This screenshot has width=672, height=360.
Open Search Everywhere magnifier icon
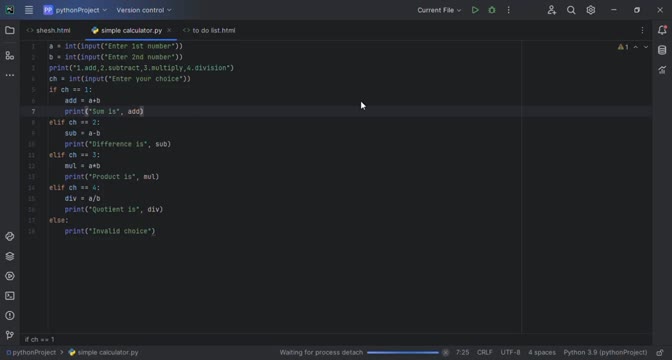click(x=571, y=10)
